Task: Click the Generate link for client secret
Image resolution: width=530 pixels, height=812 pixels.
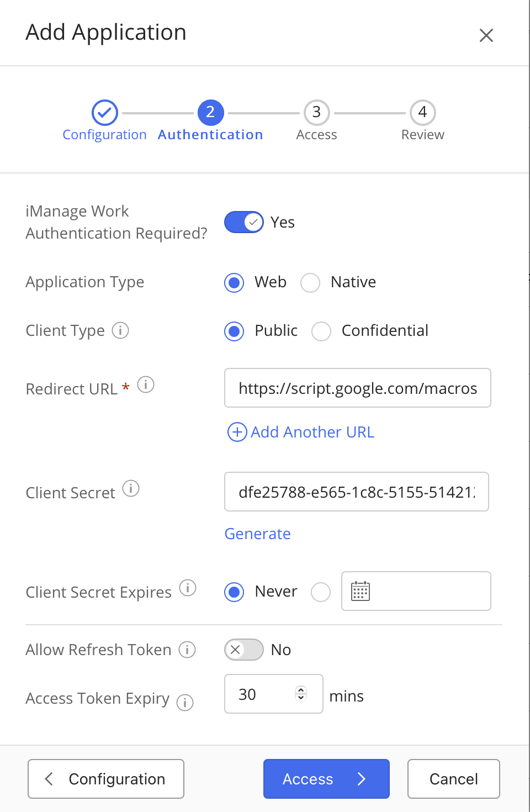Action: (257, 534)
